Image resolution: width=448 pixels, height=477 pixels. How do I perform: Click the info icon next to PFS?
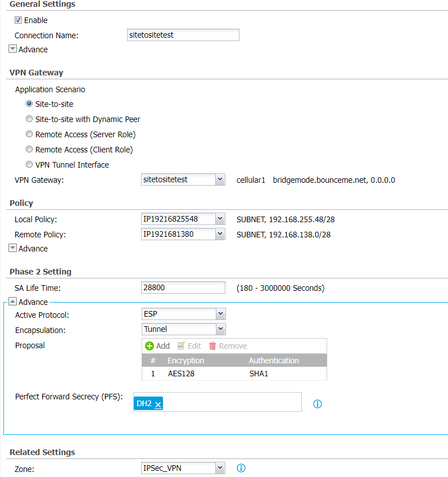(317, 404)
